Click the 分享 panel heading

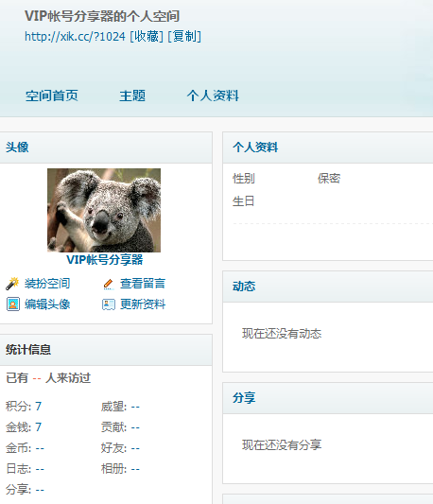coord(244,398)
